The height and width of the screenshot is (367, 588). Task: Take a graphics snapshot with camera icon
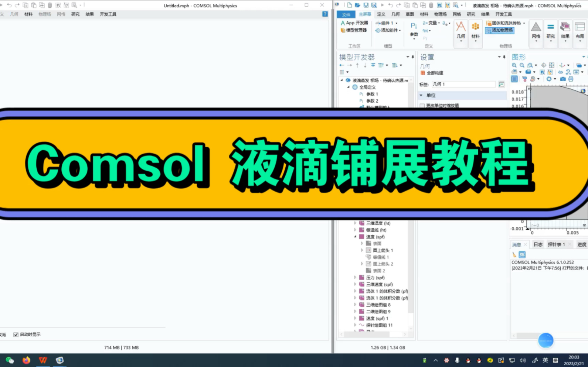click(562, 79)
